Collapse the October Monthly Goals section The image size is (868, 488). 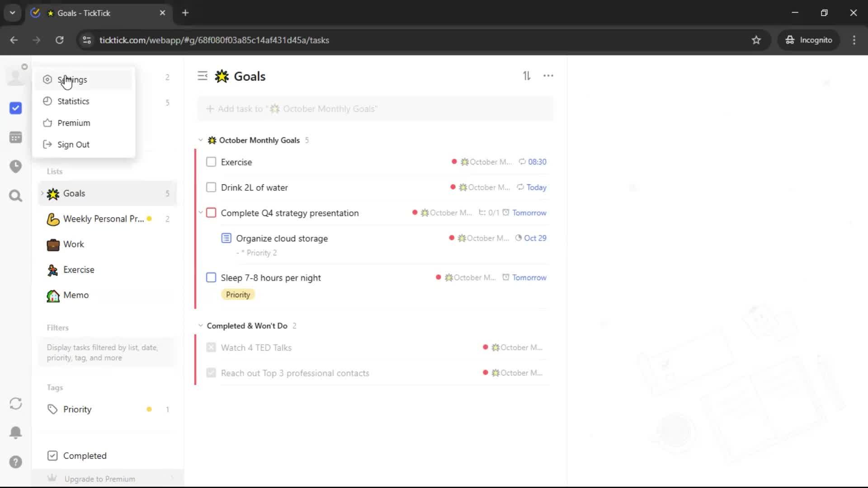201,140
